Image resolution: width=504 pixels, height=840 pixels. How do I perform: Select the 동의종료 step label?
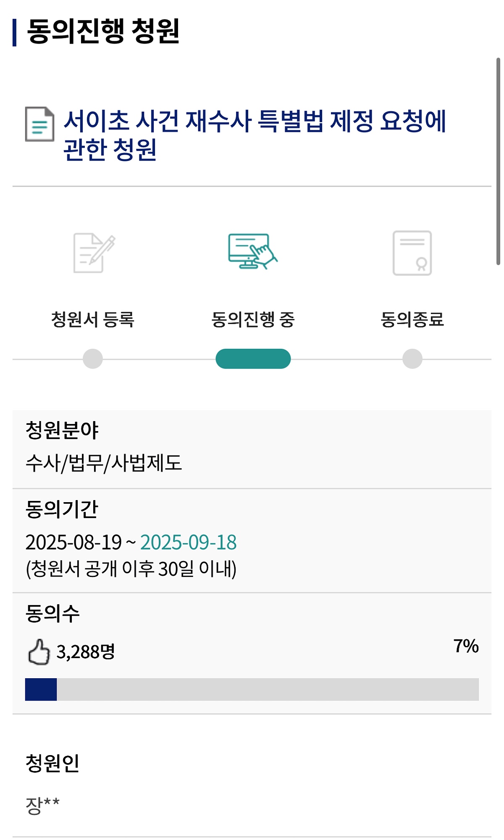tap(412, 319)
